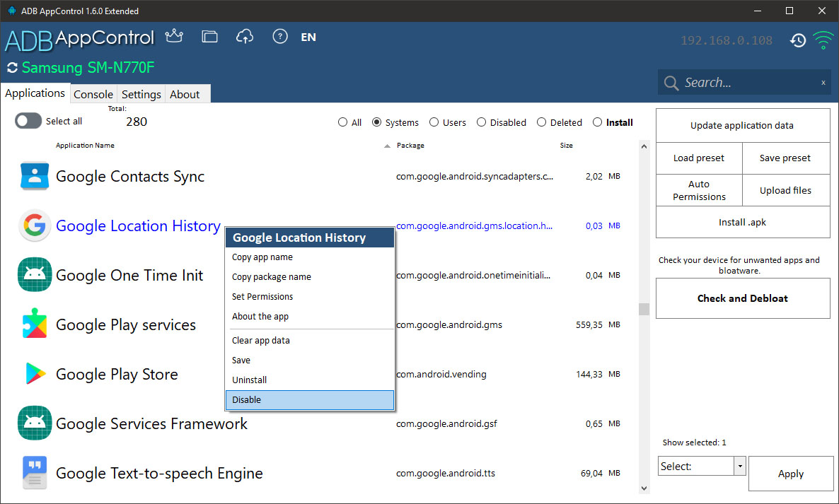Select the Disabled radio filter
This screenshot has height=504, width=839.
[x=482, y=122]
